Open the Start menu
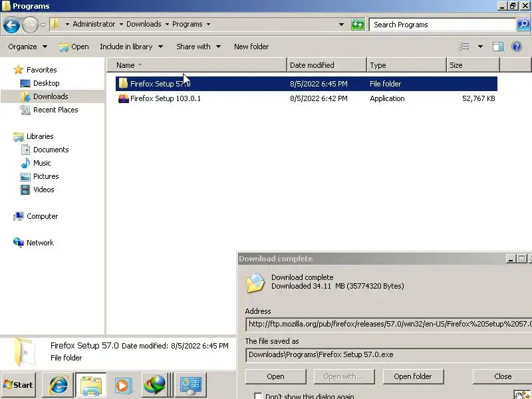The width and height of the screenshot is (532, 399). pyautogui.click(x=19, y=385)
